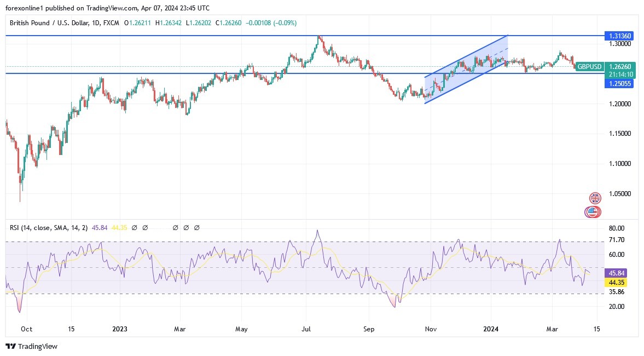This screenshot has height=356, width=644.
Task: Toggle the 1.25055 support level label
Action: click(619, 83)
